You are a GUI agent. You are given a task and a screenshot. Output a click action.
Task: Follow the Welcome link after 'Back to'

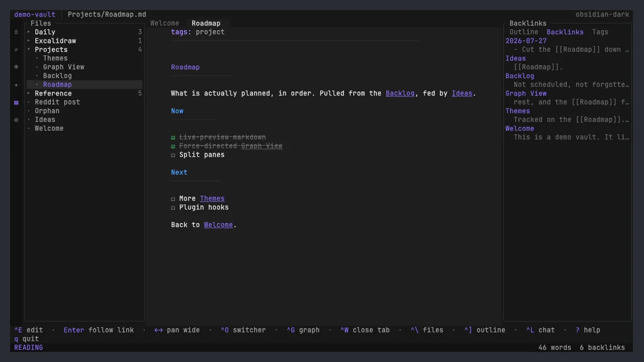(218, 225)
